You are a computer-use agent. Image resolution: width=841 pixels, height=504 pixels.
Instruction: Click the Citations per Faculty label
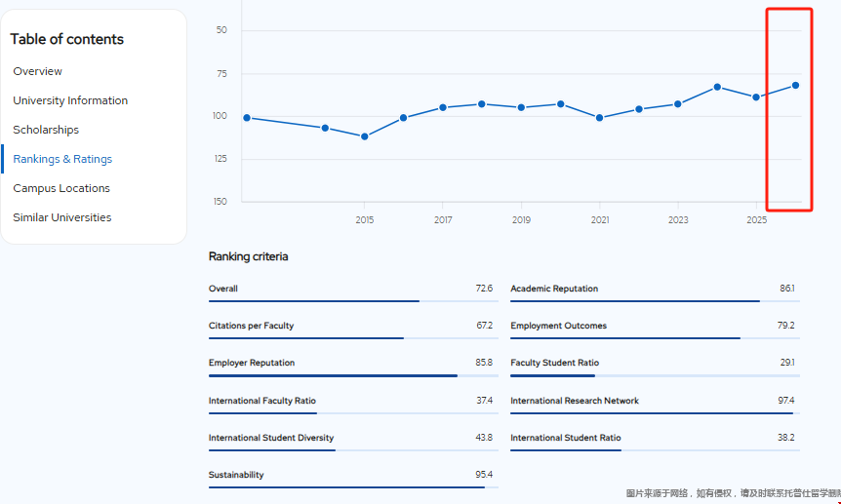tap(251, 326)
